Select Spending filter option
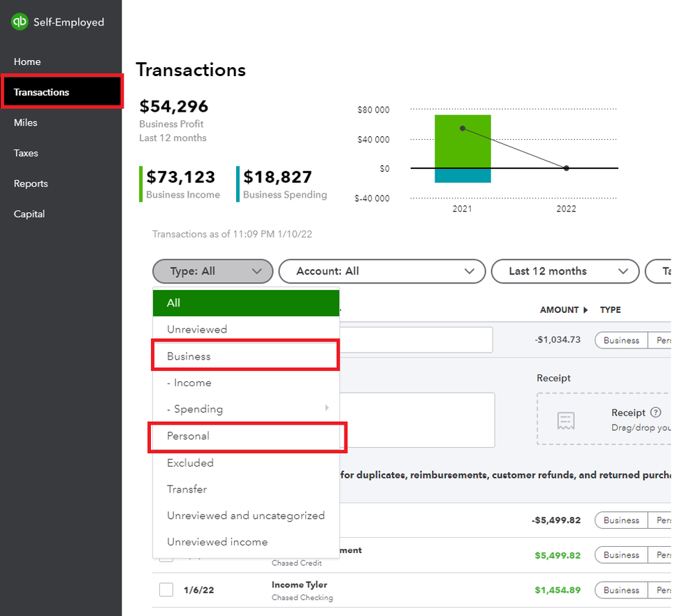 246,409
